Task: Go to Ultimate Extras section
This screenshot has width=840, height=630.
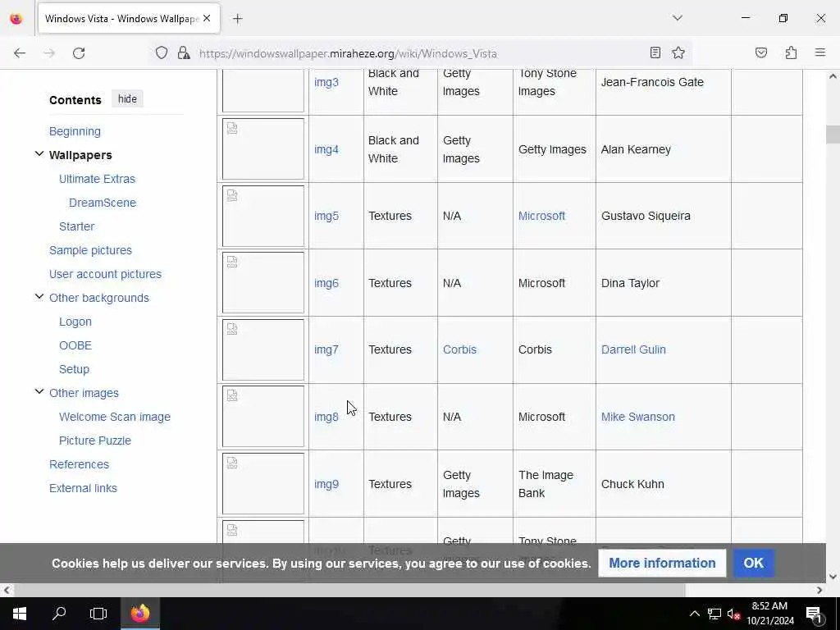Action: (97, 179)
